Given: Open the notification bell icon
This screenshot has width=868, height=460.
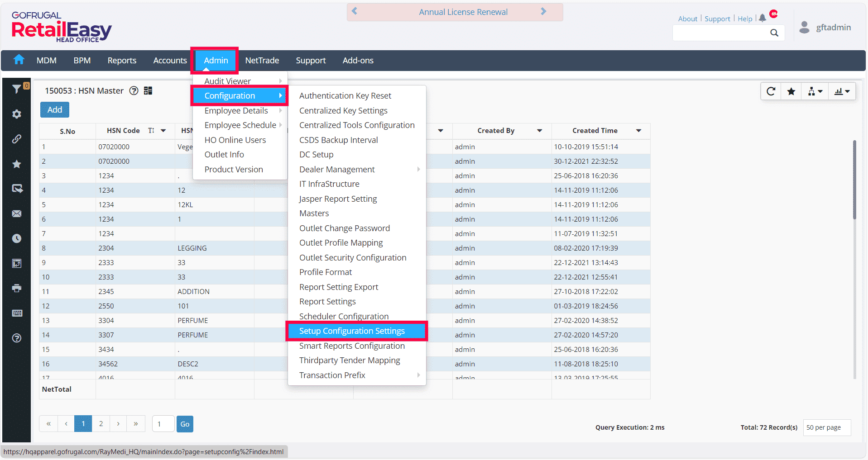Looking at the screenshot, I should (x=762, y=18).
